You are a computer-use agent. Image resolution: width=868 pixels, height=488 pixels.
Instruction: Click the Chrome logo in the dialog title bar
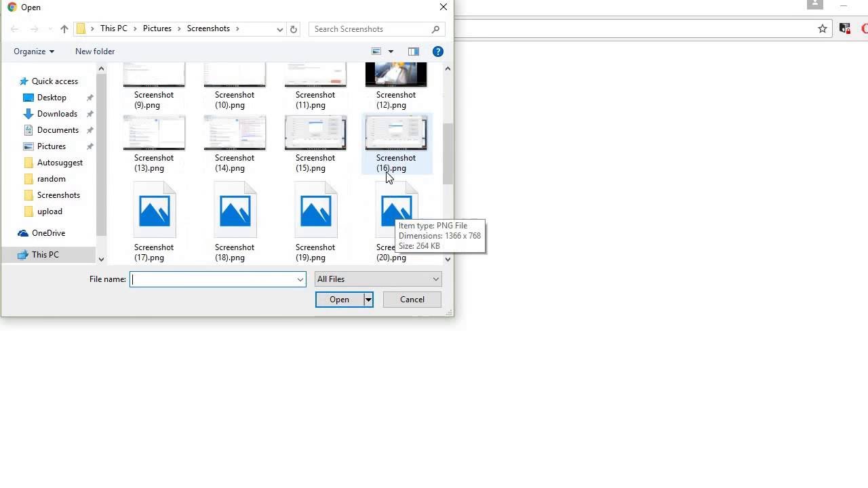[12, 7]
